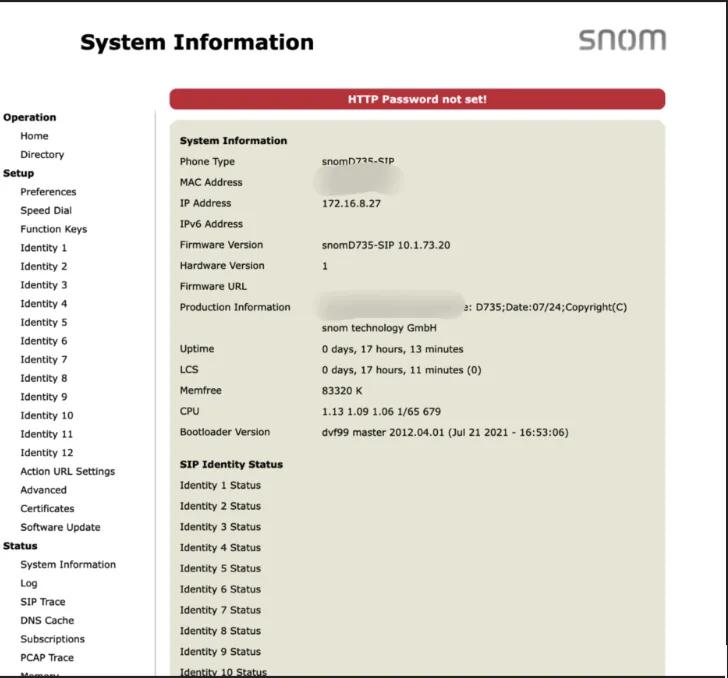Click the SIP Identity Status heading

tap(231, 464)
